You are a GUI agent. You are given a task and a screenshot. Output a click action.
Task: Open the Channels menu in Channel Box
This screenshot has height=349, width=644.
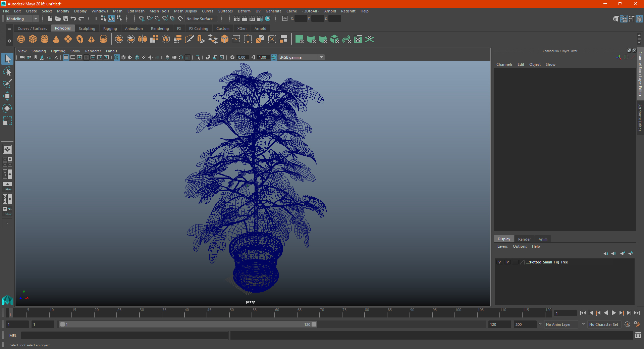click(504, 64)
